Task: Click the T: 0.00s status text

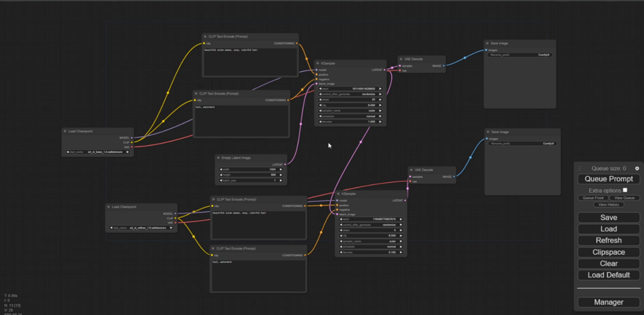Action: point(11,296)
